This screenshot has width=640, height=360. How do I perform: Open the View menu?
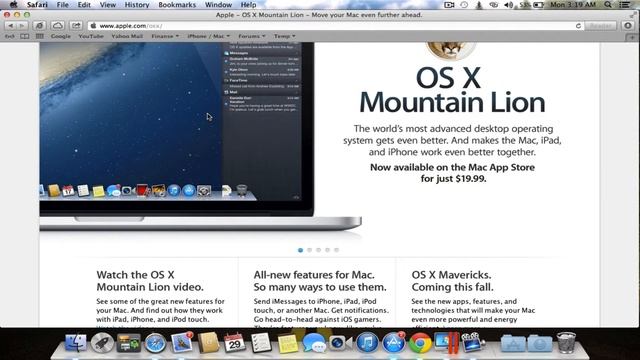[x=108, y=5]
